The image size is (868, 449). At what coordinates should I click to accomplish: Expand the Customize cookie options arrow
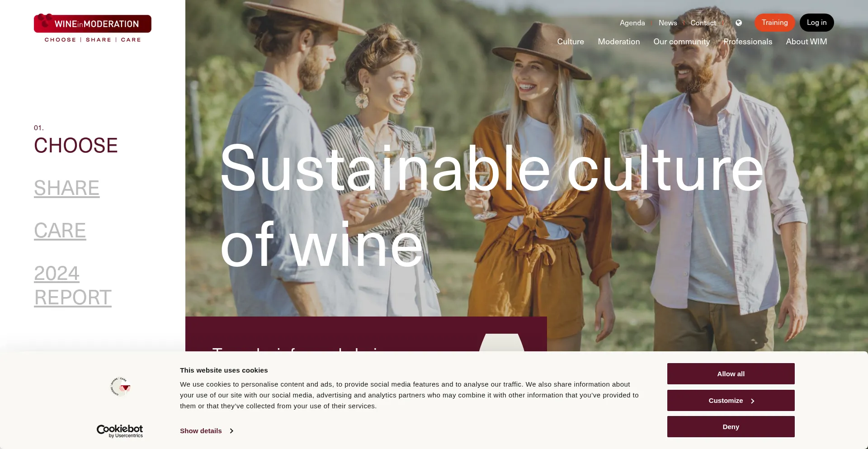pyautogui.click(x=753, y=401)
